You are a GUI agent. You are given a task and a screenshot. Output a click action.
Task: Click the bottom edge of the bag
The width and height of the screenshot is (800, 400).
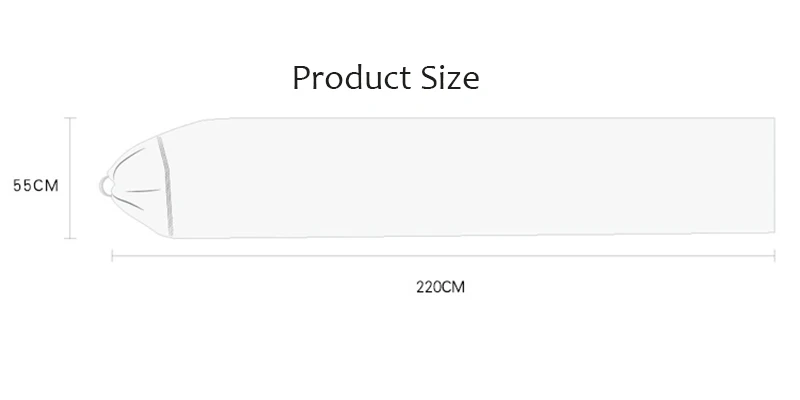[x=472, y=236]
